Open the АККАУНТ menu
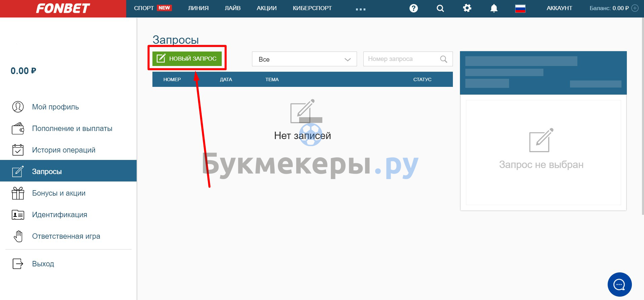Screen dimensions: 644x300 559,8
